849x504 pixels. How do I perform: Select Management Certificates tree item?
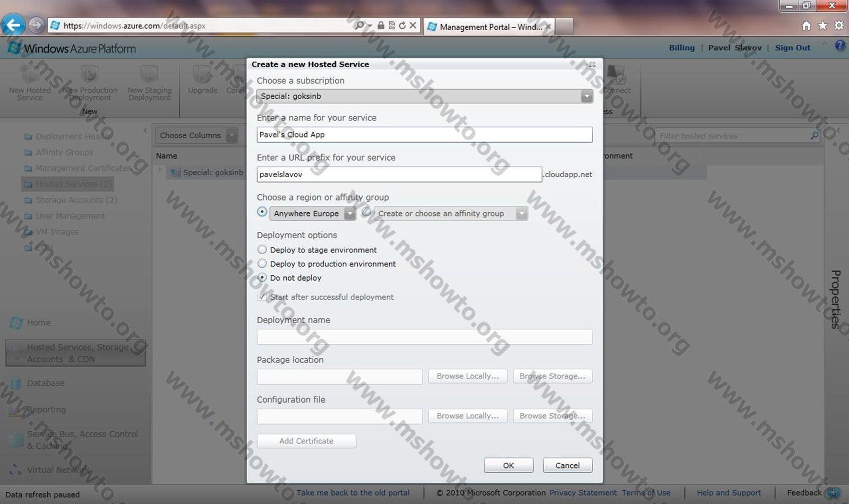78,168
